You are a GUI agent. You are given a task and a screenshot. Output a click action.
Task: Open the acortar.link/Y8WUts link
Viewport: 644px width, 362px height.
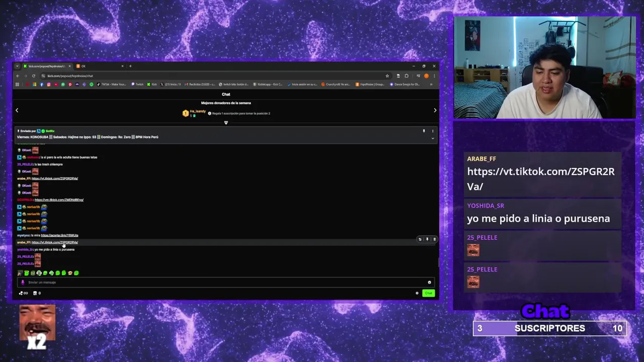point(59,235)
